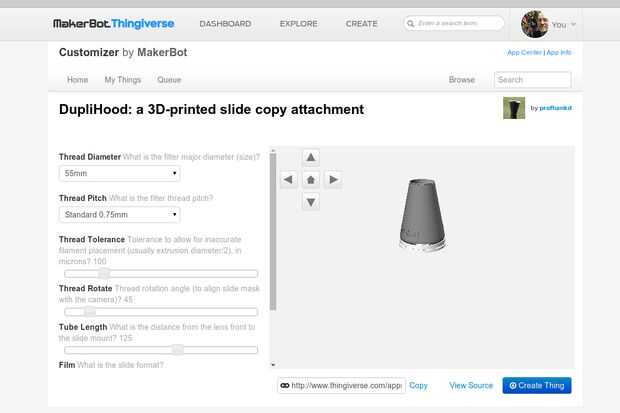Click the Create Thing button
Screen dimensions: 620x413
(x=537, y=385)
